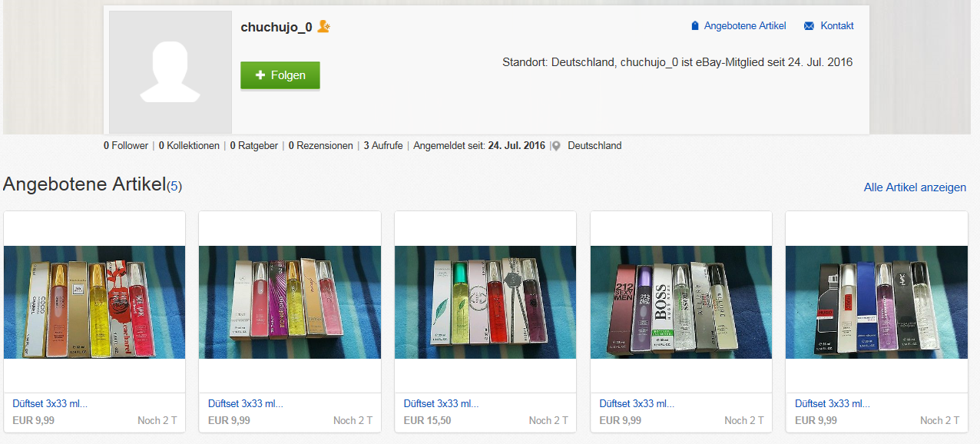This screenshot has height=444, width=980.
Task: Click the location pin icon before Deutschland
Action: point(556,146)
